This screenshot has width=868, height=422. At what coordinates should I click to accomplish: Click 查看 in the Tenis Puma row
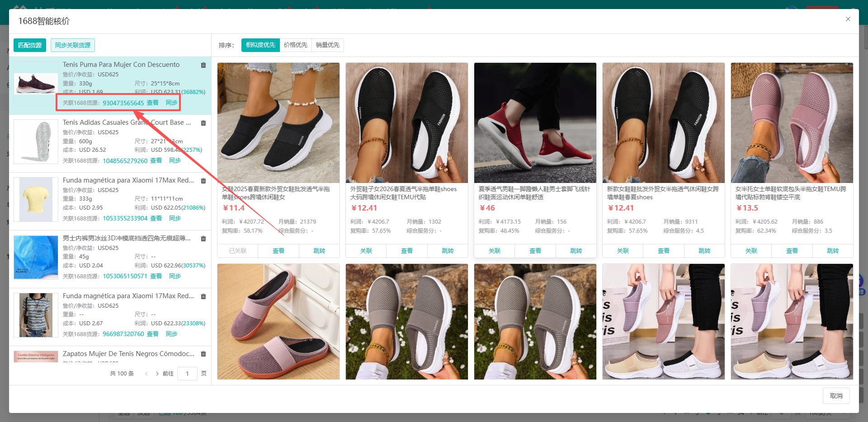click(x=153, y=103)
